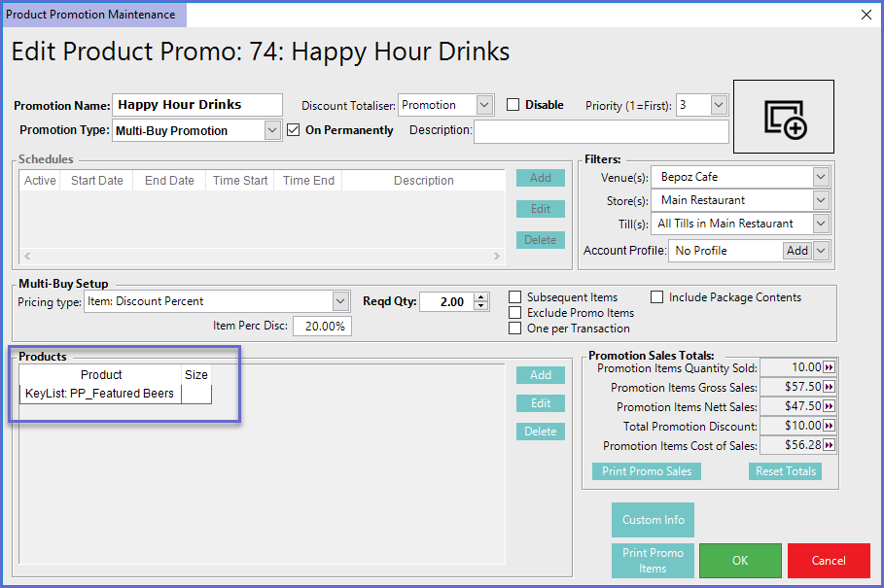The image size is (884, 588).
Task: Click the add image icon box
Action: [x=784, y=117]
